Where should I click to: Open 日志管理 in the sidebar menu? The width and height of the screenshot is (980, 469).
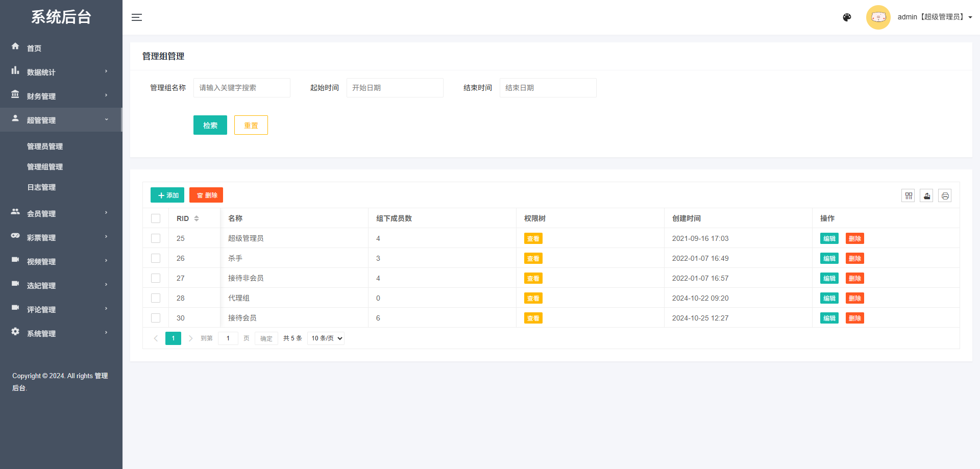pos(41,187)
